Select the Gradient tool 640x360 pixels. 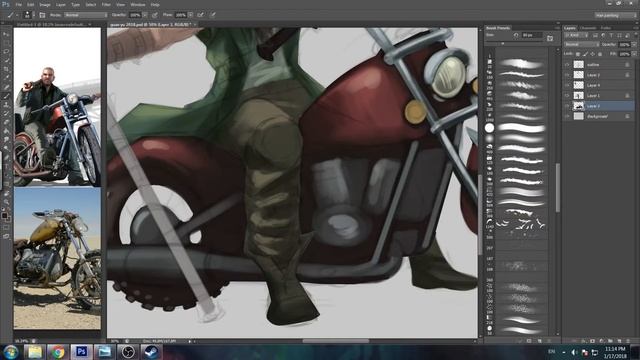point(6,131)
